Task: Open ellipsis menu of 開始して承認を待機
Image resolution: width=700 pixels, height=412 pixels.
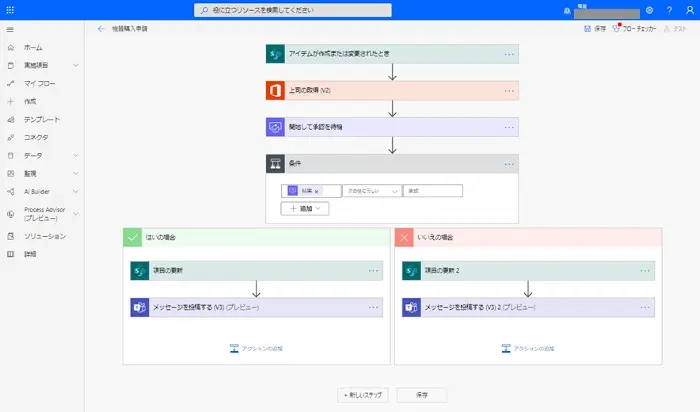Action: (509, 127)
